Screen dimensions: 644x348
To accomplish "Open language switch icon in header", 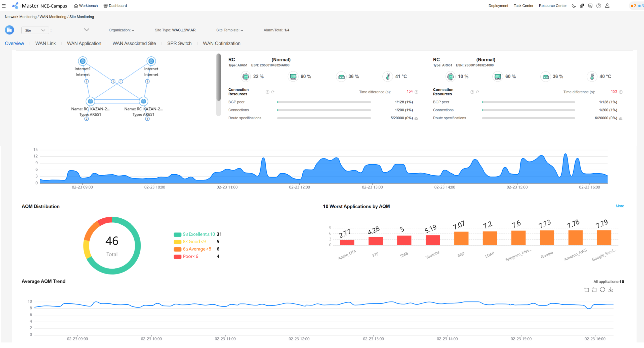I will point(582,6).
